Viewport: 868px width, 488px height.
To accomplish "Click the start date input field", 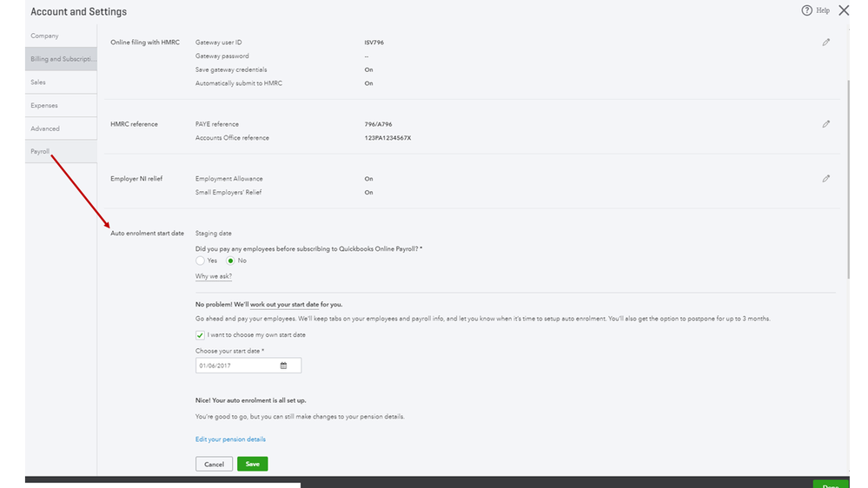I will pyautogui.click(x=236, y=366).
